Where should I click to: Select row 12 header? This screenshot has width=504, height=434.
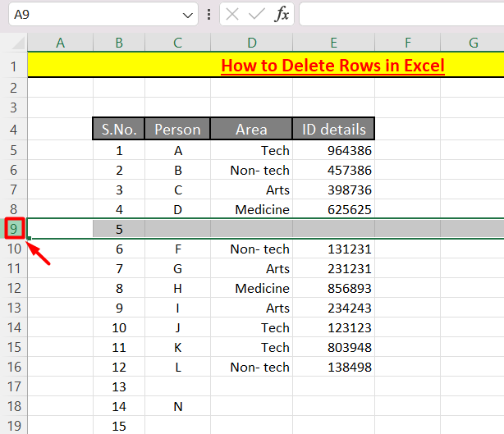point(13,288)
